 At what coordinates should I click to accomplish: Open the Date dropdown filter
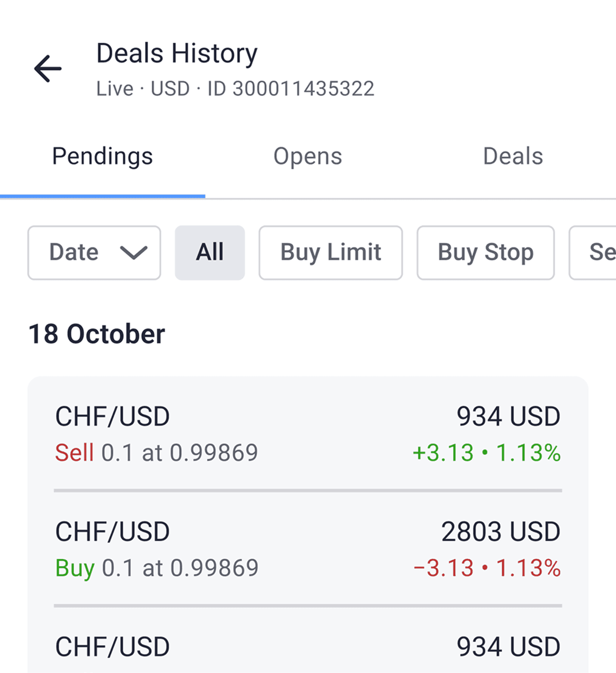[x=94, y=253]
